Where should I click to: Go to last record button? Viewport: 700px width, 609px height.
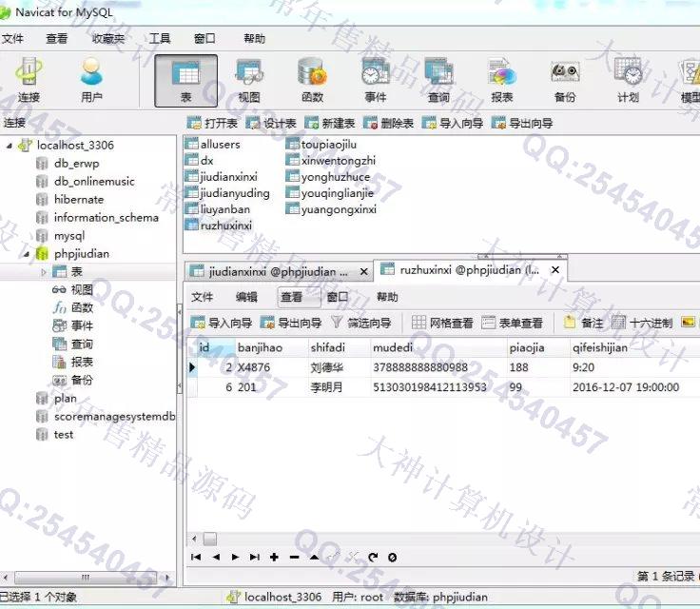255,557
